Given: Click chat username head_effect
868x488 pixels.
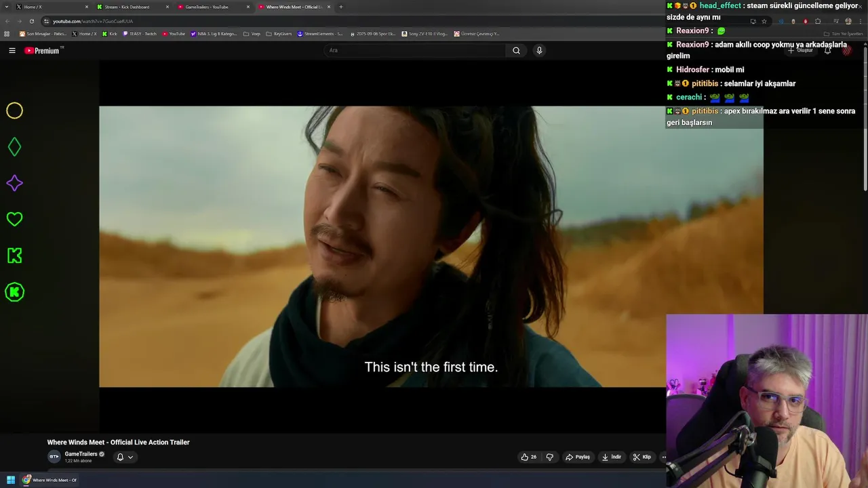Looking at the screenshot, I should pyautogui.click(x=720, y=5).
